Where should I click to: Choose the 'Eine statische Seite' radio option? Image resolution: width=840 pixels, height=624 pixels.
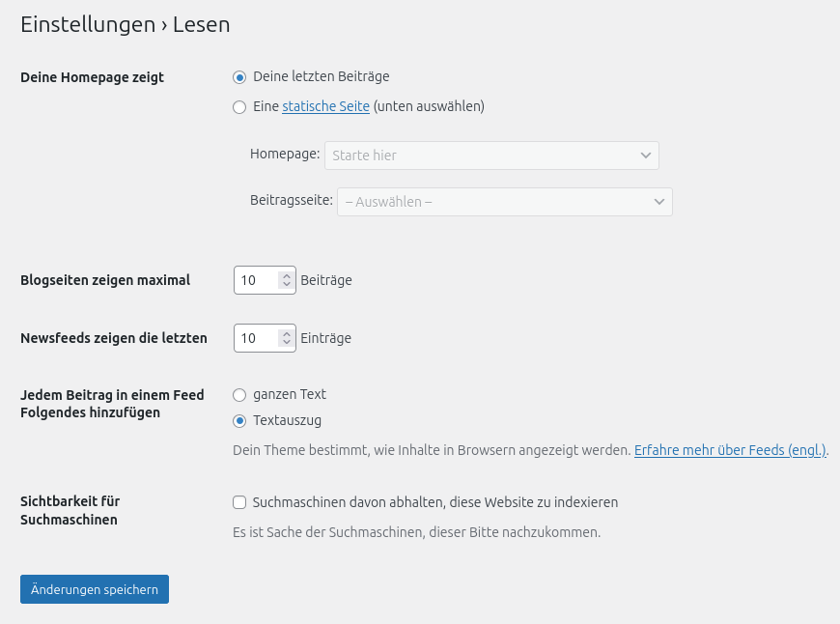(x=239, y=107)
